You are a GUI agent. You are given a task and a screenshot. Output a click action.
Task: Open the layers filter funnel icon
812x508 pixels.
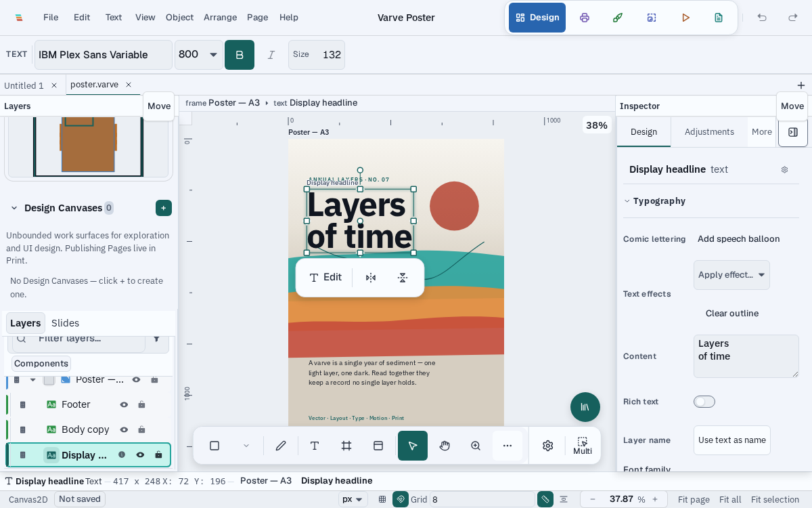157,338
